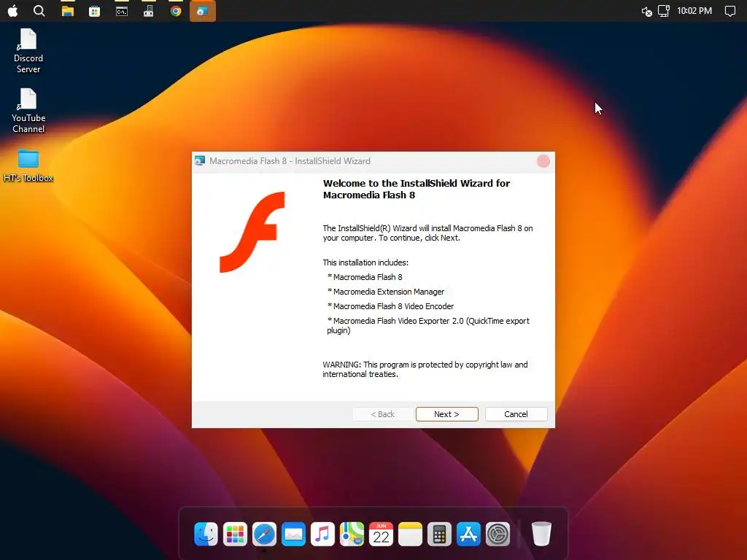Open File Explorer from the top bar
Screen dimensions: 747x560
point(68,10)
